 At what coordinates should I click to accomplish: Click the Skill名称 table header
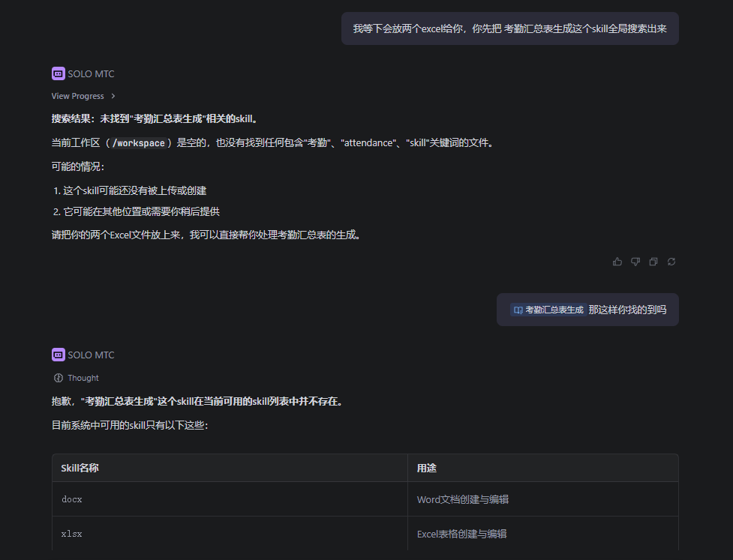tap(230, 468)
